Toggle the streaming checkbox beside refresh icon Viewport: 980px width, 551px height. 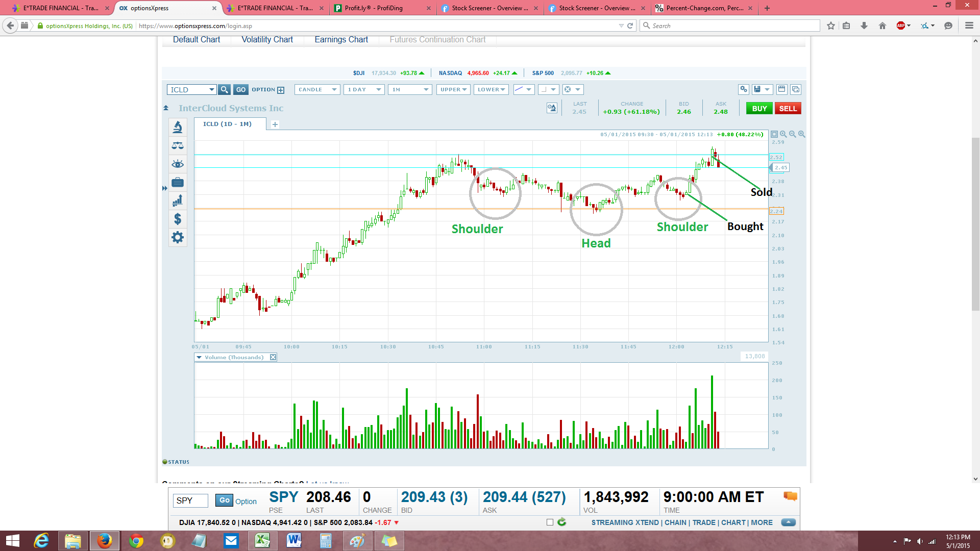coord(550,522)
